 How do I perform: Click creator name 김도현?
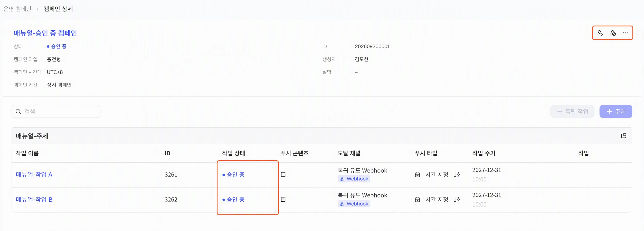[361, 59]
